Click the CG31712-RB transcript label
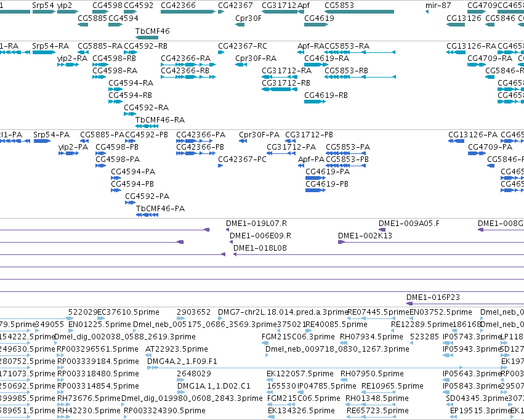The height and width of the screenshot is (420, 524). coord(286,83)
